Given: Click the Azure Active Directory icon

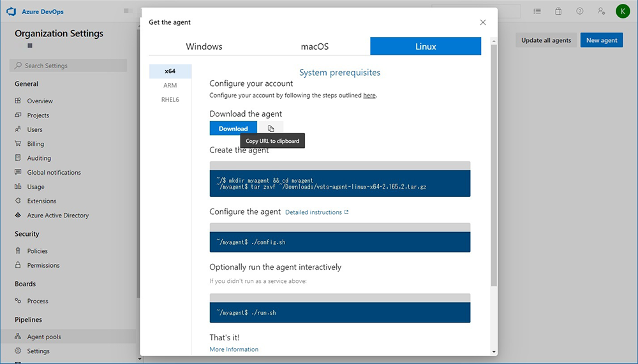Looking at the screenshot, I should click(18, 215).
